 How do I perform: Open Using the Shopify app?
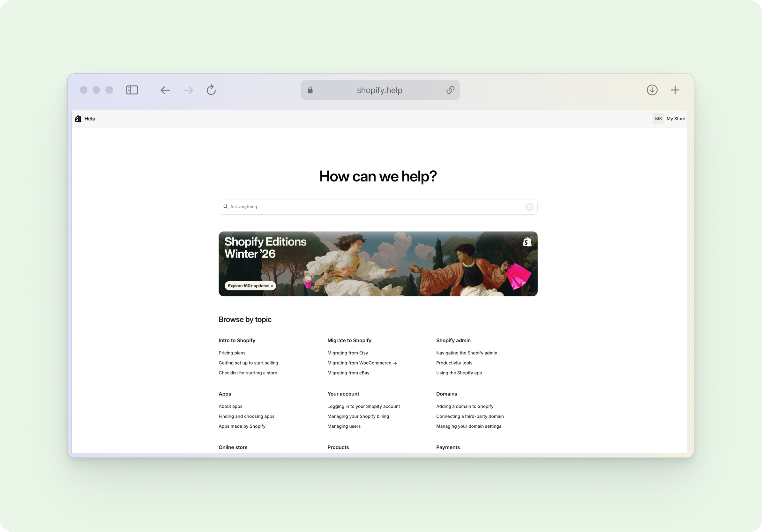click(x=459, y=373)
